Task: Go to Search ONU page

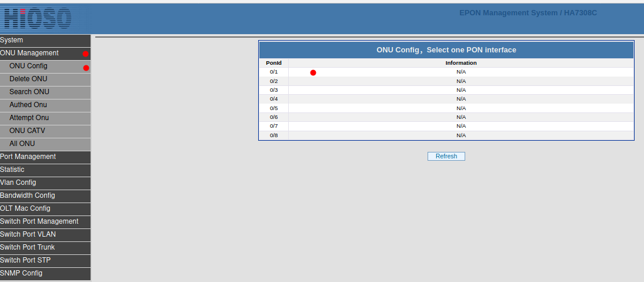Action: (29, 92)
